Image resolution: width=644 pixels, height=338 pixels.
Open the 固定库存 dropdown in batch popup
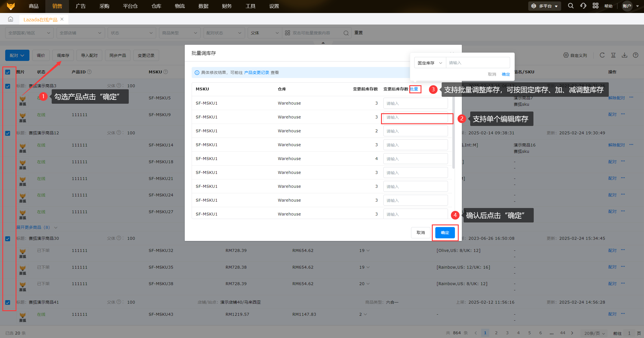tap(430, 63)
